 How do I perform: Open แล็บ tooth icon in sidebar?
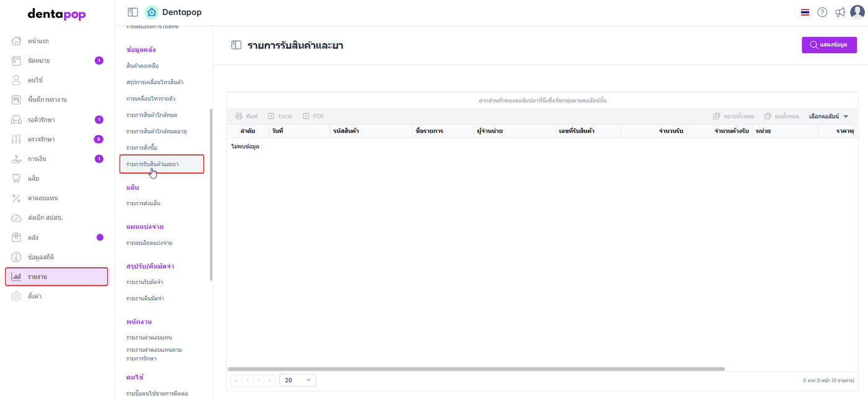point(17,179)
